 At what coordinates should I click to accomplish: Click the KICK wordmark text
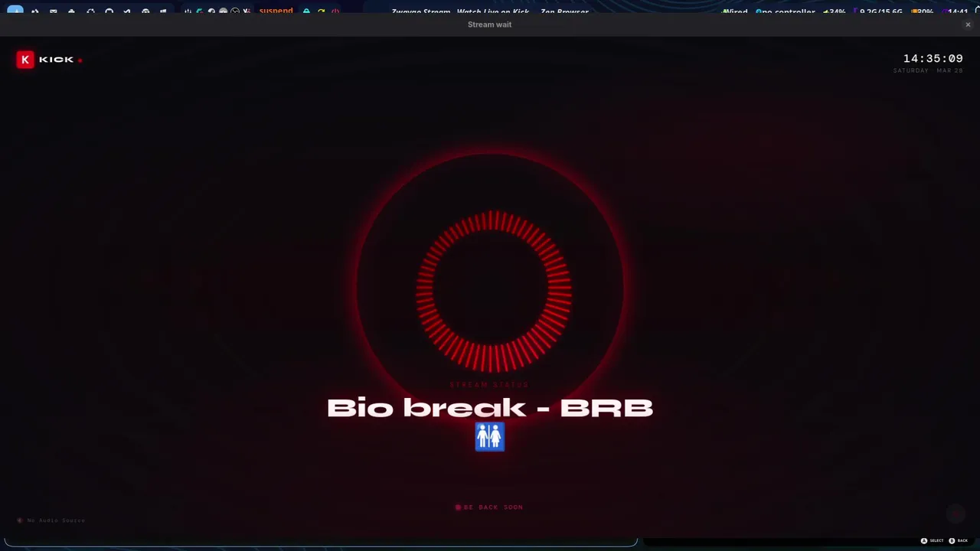[56, 60]
